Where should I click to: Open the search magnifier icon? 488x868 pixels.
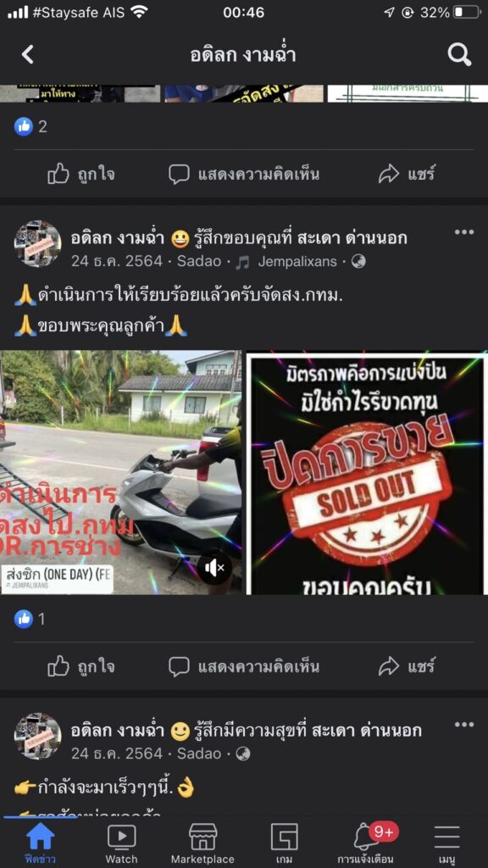(x=459, y=55)
